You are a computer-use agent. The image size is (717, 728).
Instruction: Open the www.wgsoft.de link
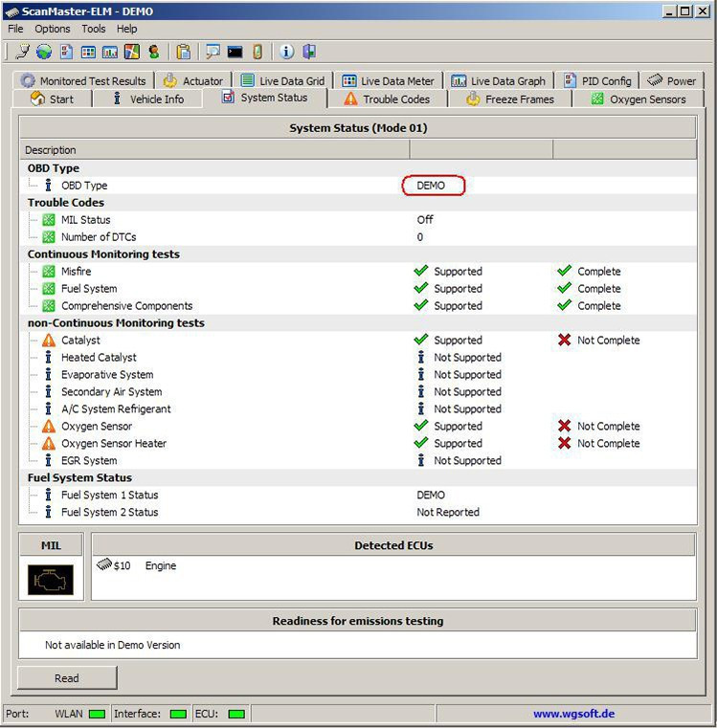[573, 714]
